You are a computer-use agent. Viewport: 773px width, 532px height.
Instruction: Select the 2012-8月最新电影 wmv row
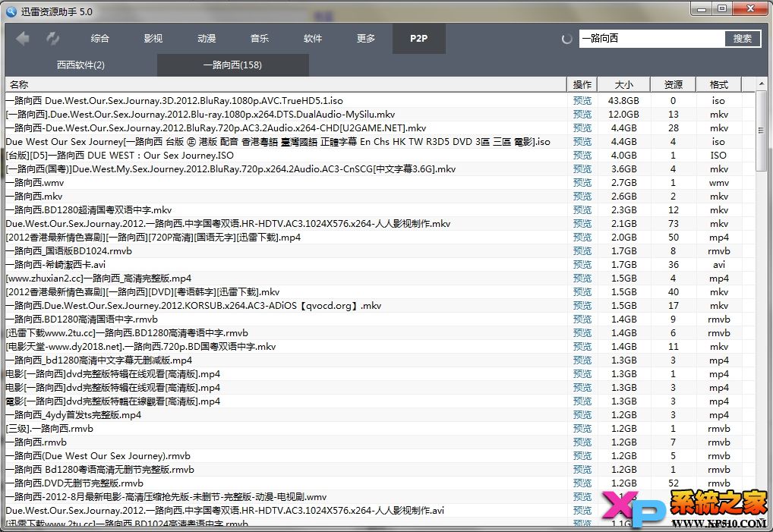point(380,497)
